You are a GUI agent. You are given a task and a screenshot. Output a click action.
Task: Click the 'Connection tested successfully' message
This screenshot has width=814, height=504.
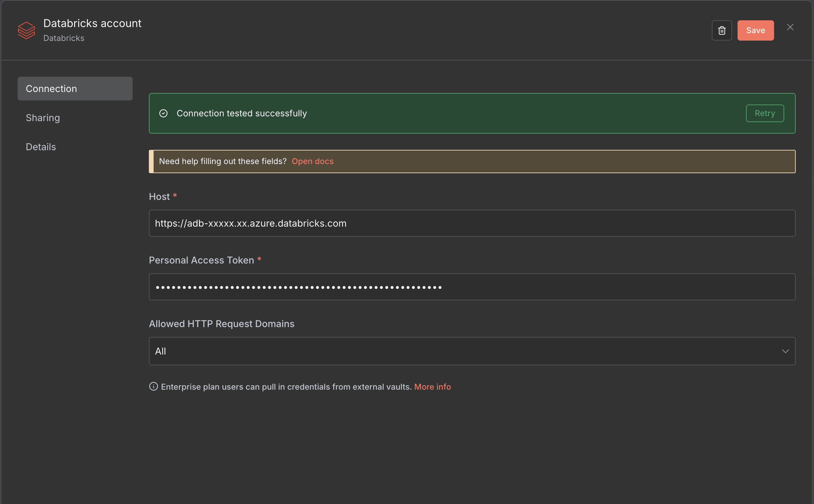click(242, 113)
